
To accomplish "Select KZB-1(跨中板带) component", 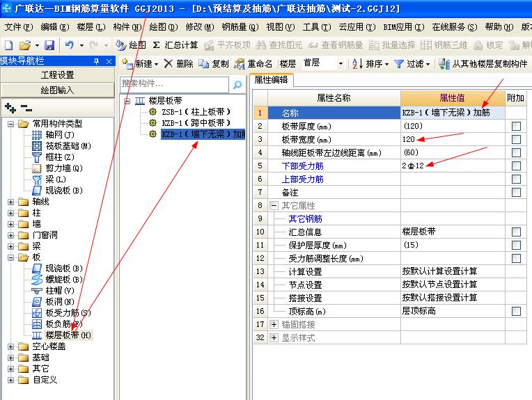I will point(196,123).
